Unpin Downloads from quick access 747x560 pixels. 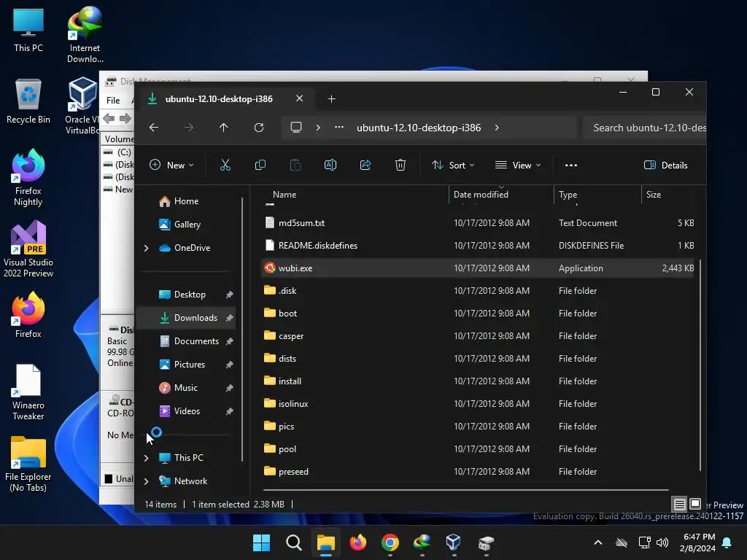pyautogui.click(x=230, y=318)
